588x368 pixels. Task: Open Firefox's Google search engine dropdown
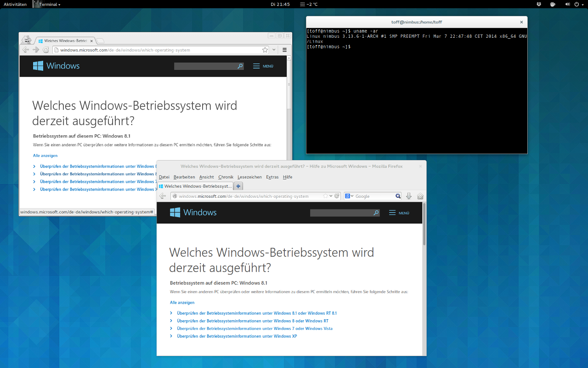click(349, 196)
